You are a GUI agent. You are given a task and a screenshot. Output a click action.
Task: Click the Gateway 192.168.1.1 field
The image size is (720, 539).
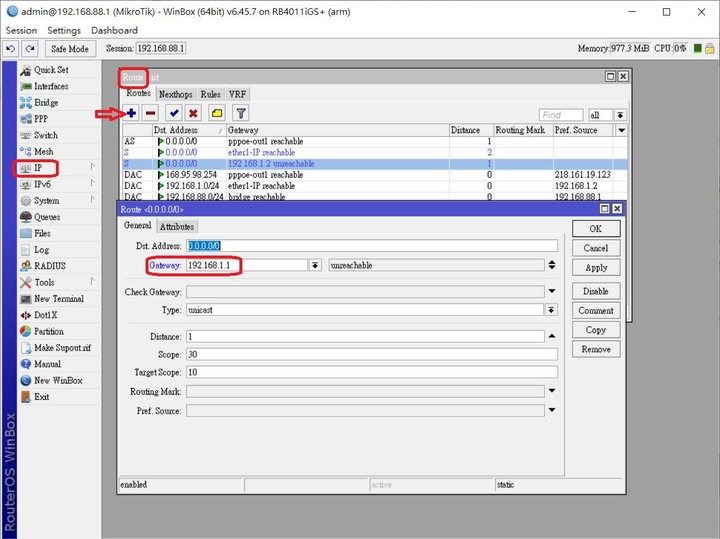(247, 265)
